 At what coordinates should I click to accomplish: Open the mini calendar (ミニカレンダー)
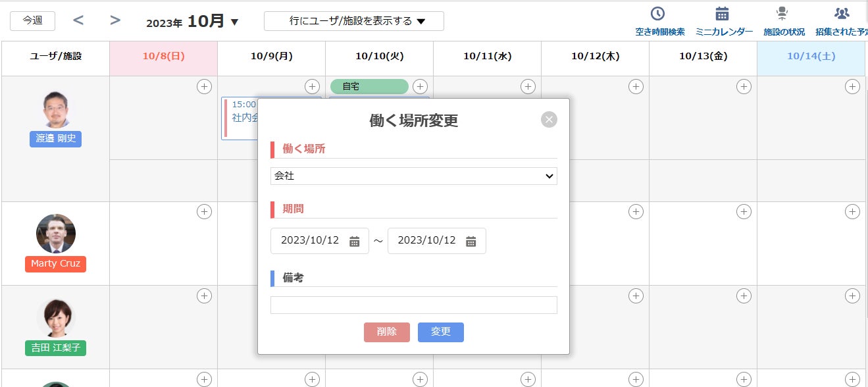tap(723, 21)
